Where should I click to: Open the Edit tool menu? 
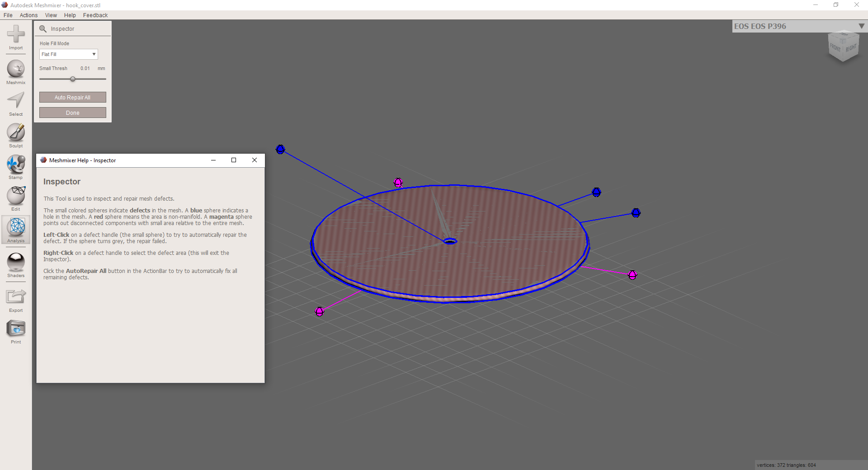(x=16, y=196)
